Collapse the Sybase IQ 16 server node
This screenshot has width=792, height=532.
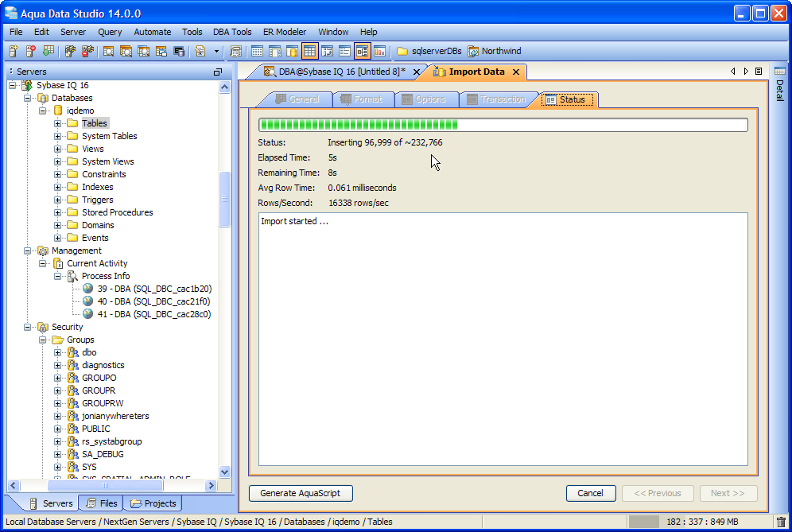(x=13, y=85)
